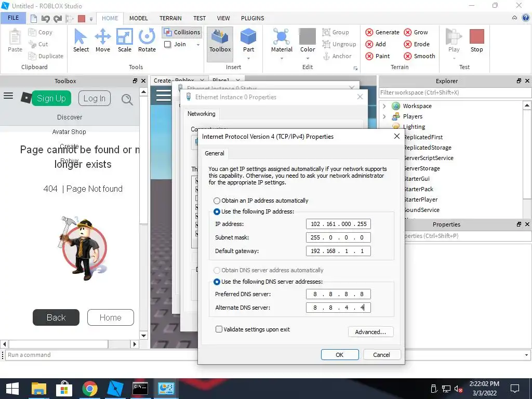Insert a Part using the cube icon
This screenshot has width=532, height=399.
(248, 37)
